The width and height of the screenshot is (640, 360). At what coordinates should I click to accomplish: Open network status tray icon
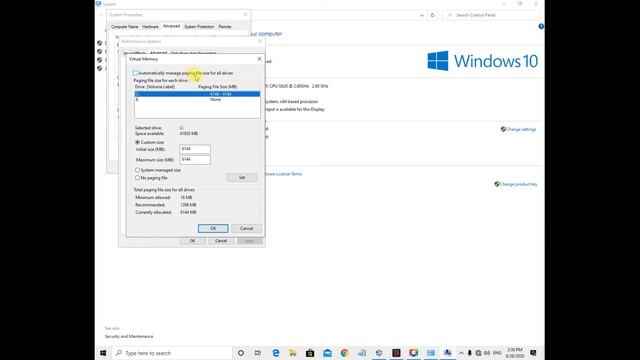(x=478, y=353)
